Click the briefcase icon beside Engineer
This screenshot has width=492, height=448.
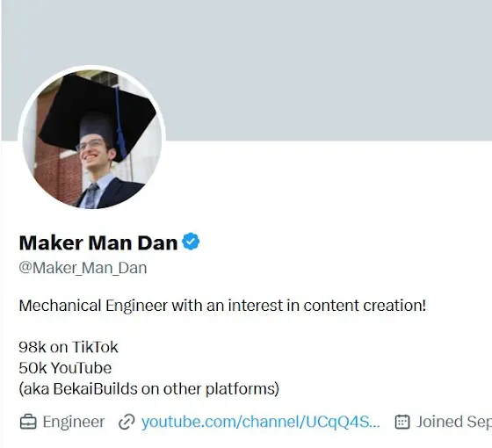28,422
